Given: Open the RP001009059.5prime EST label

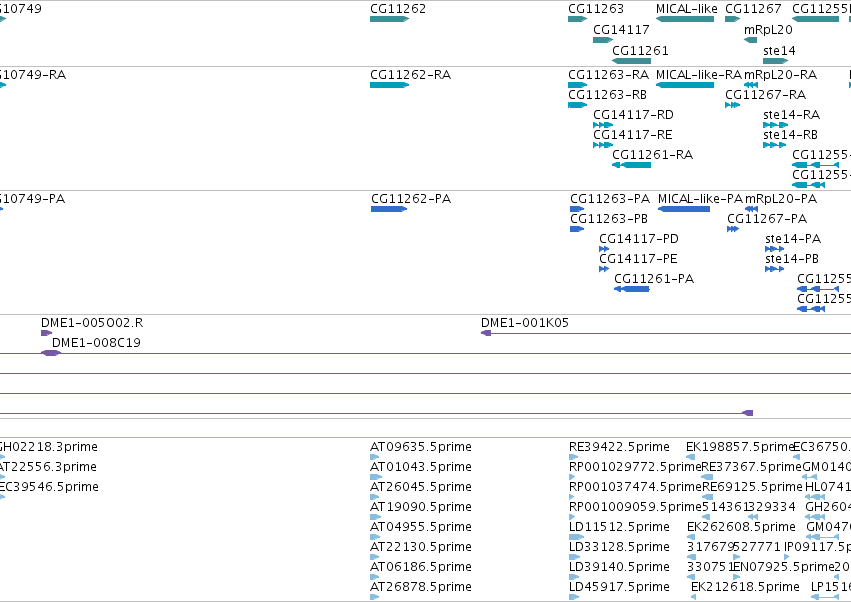Looking at the screenshot, I should [635, 507].
